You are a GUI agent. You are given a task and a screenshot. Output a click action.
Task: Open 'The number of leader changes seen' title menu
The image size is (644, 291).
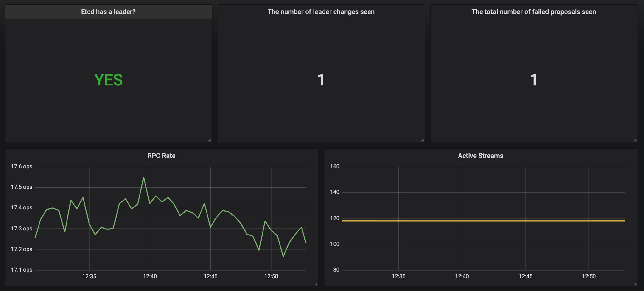[x=321, y=12]
